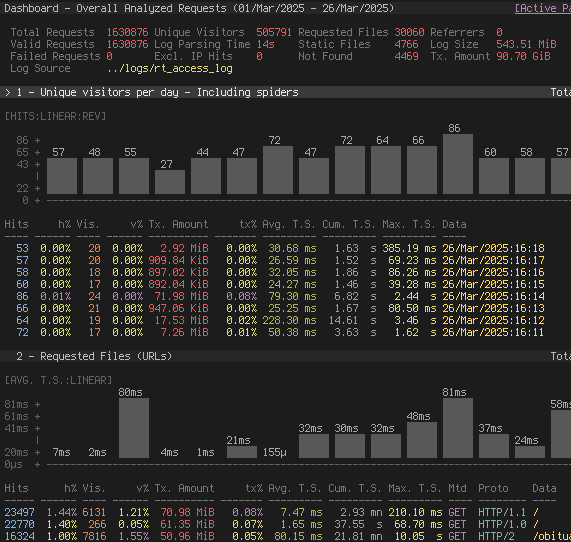Click the '[HITS:LINEAR:REV]' chart mode label
The width and height of the screenshot is (571, 542).
55,116
